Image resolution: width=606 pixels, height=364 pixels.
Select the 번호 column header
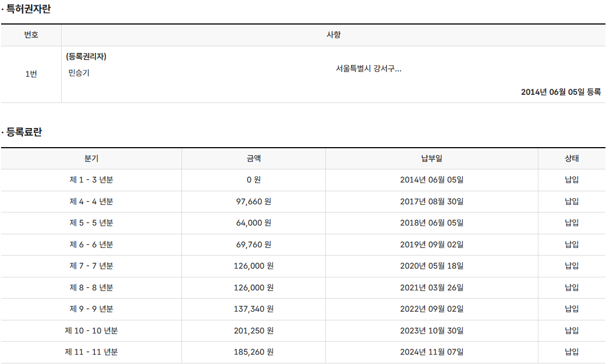coord(31,35)
